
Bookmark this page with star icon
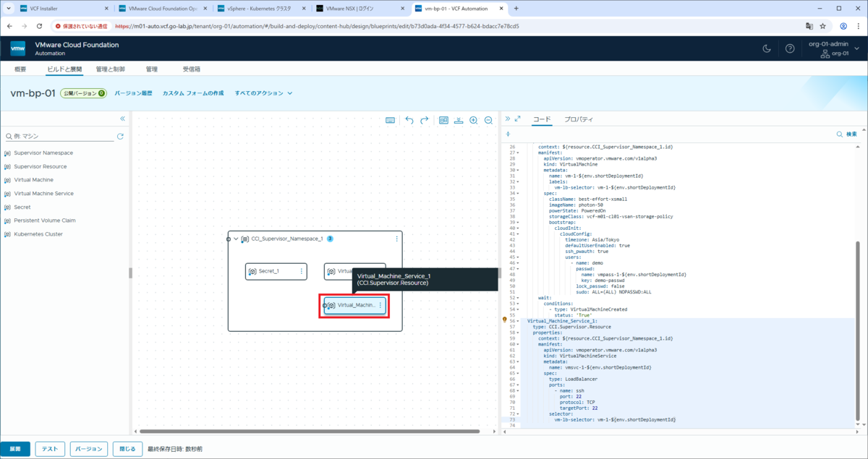coord(823,26)
